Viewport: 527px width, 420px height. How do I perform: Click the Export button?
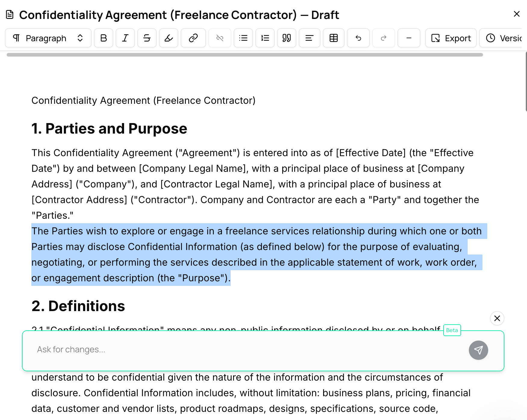pos(451,38)
